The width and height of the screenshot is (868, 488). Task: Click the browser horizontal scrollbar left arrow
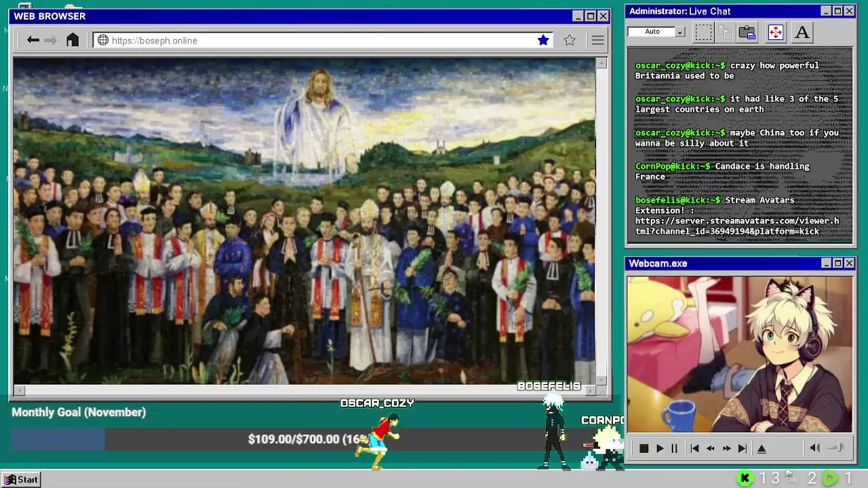(x=19, y=390)
